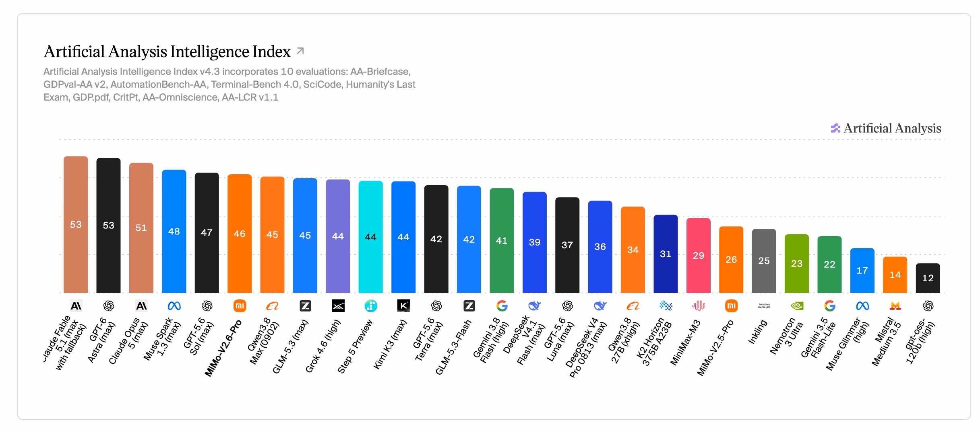Open the arrow link beside the chart title

[x=300, y=51]
